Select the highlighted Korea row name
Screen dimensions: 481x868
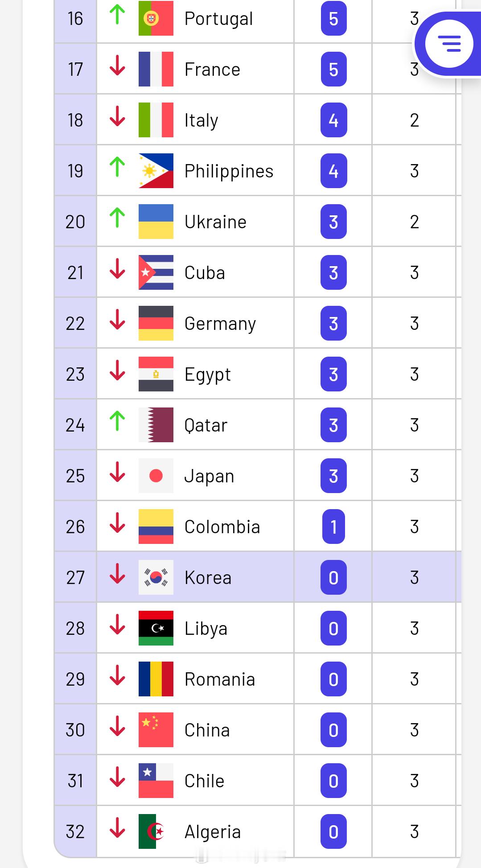tap(208, 578)
